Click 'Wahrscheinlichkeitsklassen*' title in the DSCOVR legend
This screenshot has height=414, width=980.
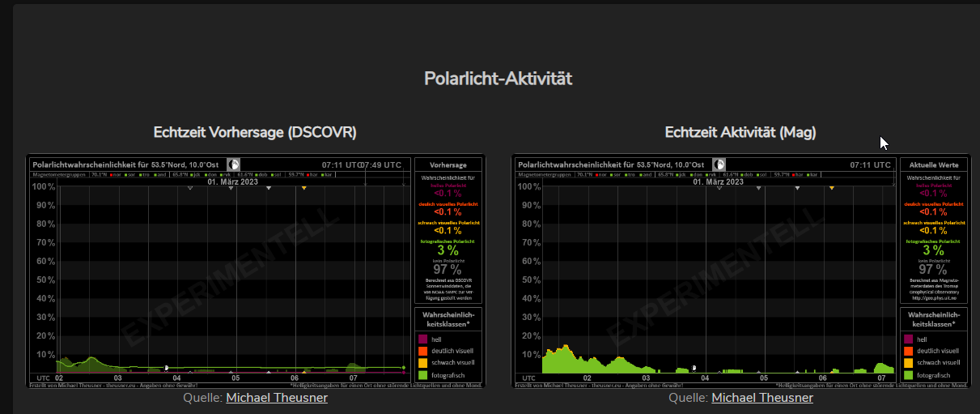coord(448,318)
